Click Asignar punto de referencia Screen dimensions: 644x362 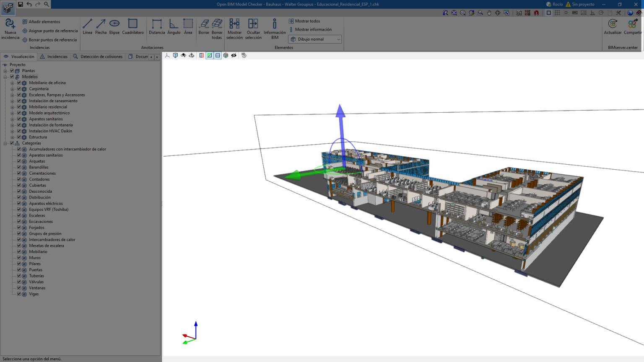[x=50, y=31]
